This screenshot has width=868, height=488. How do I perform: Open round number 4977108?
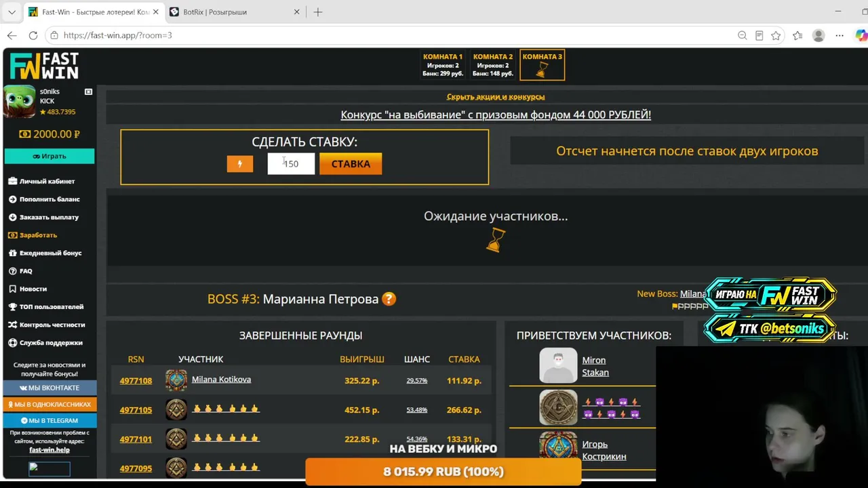click(x=136, y=381)
